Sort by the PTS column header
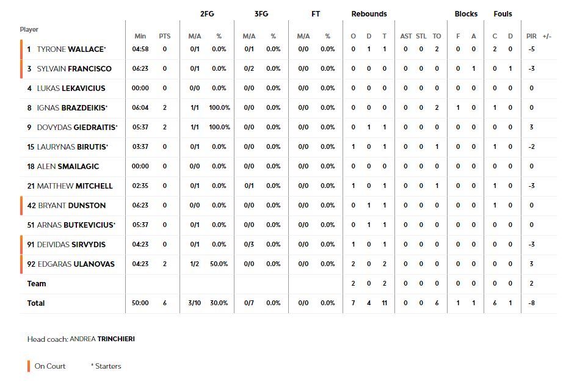The image size is (588, 387). [164, 36]
